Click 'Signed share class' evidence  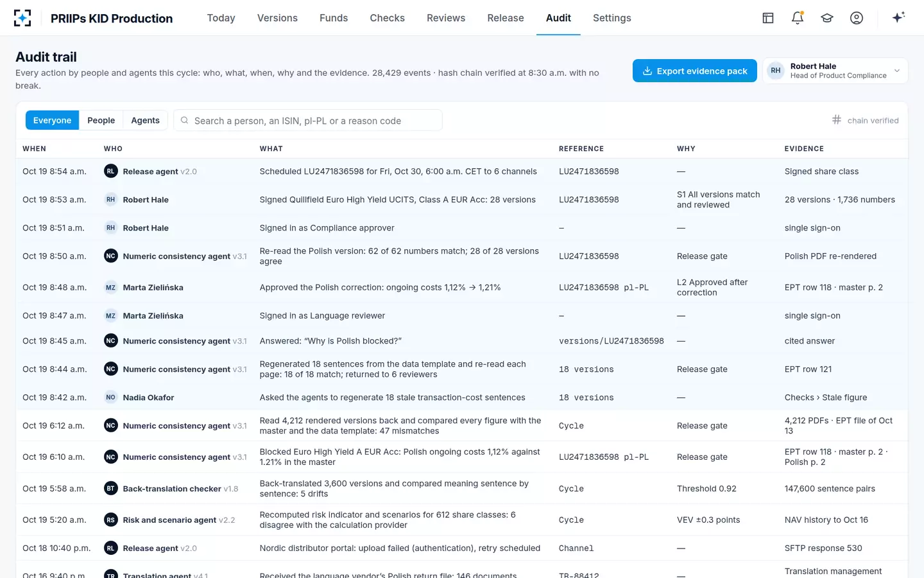click(821, 171)
